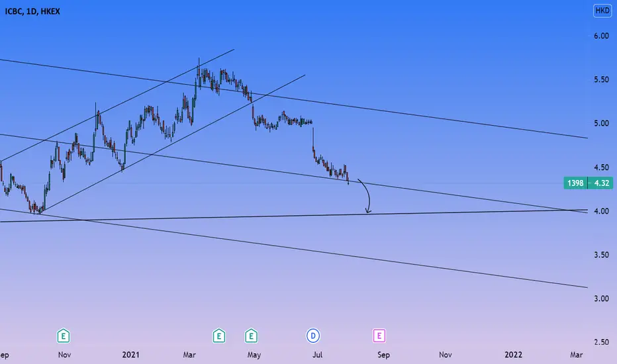Click the 4.50 price axis label
The height and width of the screenshot is (364, 617).
601,167
